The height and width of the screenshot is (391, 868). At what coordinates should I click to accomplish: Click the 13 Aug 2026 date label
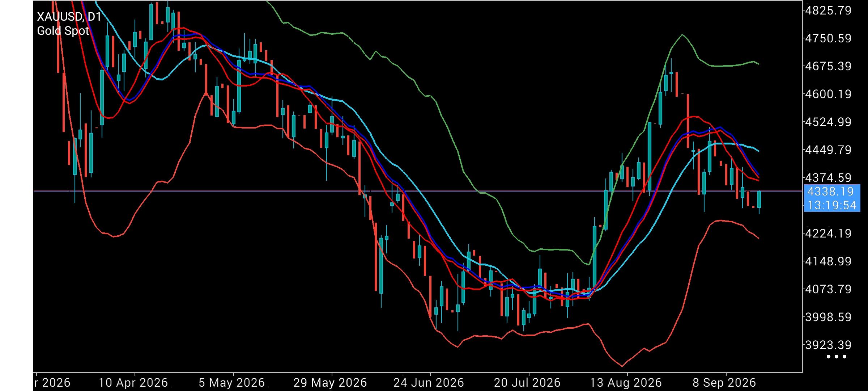pos(626,383)
